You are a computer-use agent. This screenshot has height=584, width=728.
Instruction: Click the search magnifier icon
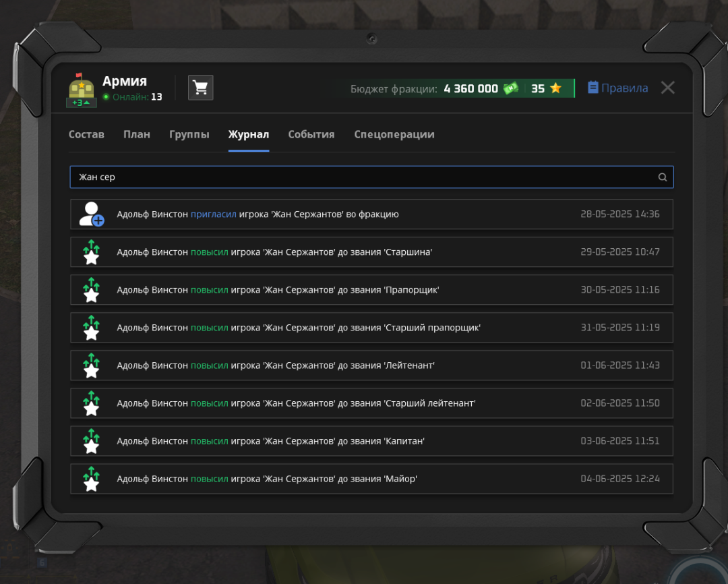[662, 177]
